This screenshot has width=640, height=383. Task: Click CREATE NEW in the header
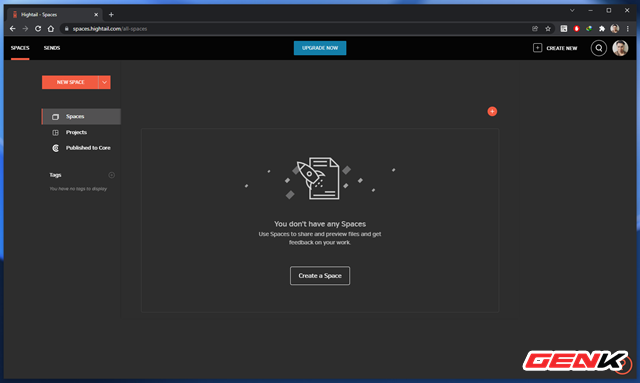point(555,48)
